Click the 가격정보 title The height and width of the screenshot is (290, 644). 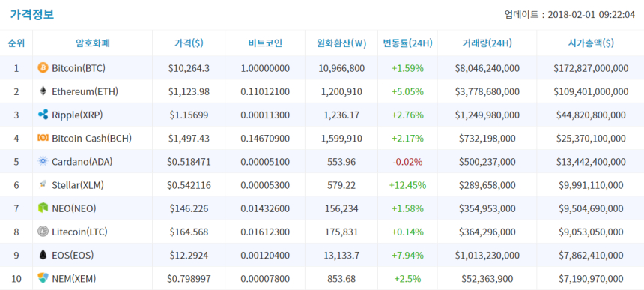(x=32, y=15)
